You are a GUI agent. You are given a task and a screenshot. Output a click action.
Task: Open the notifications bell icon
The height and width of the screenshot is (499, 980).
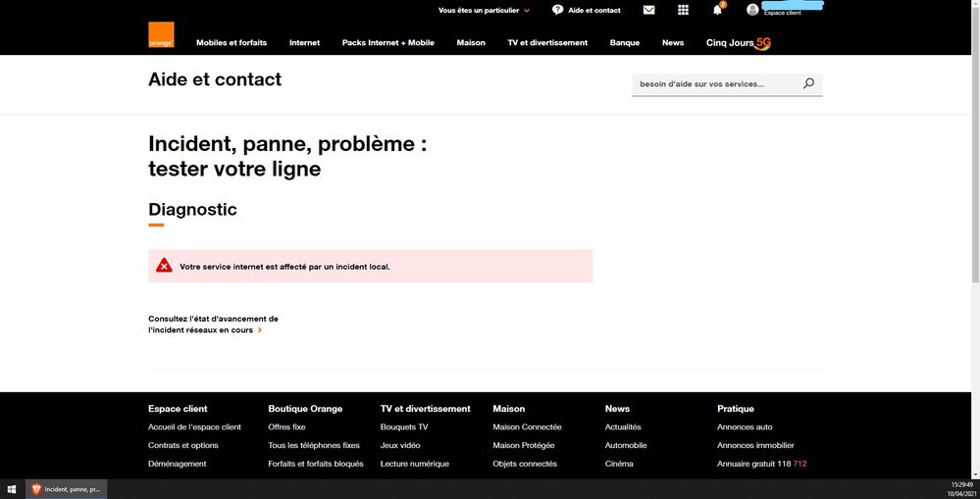click(718, 10)
